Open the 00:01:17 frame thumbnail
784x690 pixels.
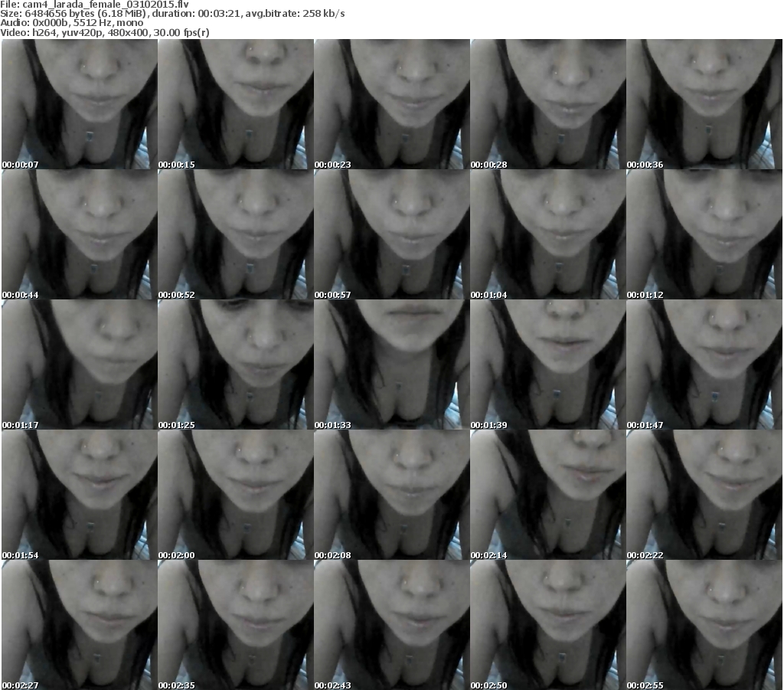click(80, 365)
